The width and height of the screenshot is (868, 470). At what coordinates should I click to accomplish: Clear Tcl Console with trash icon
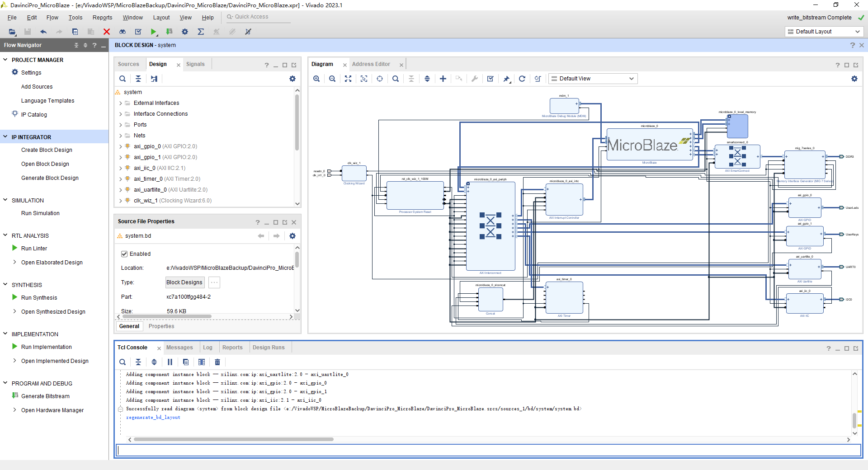coord(217,362)
